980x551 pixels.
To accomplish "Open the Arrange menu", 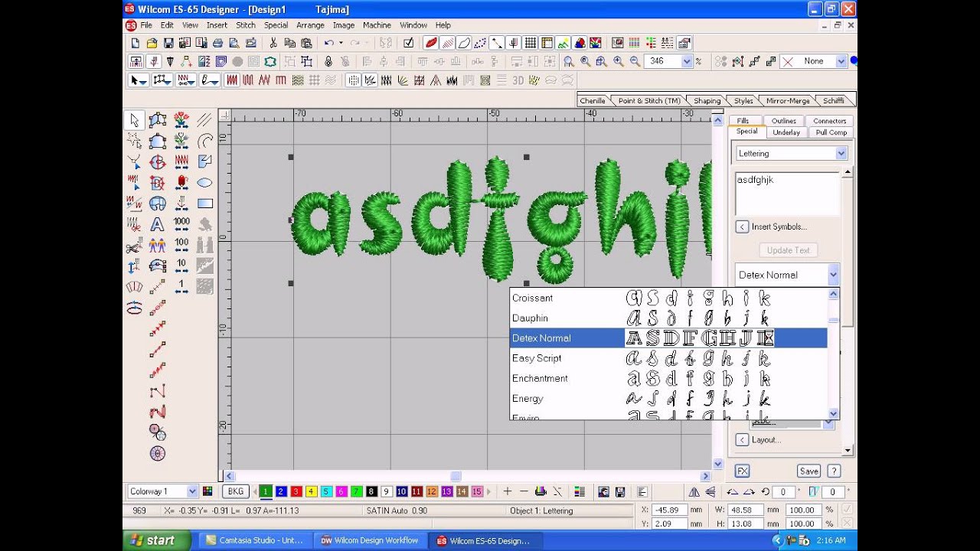I will click(310, 25).
